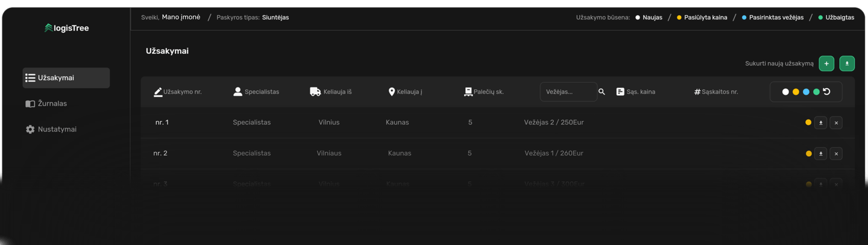Open Žurnalas in the sidebar

(52, 104)
